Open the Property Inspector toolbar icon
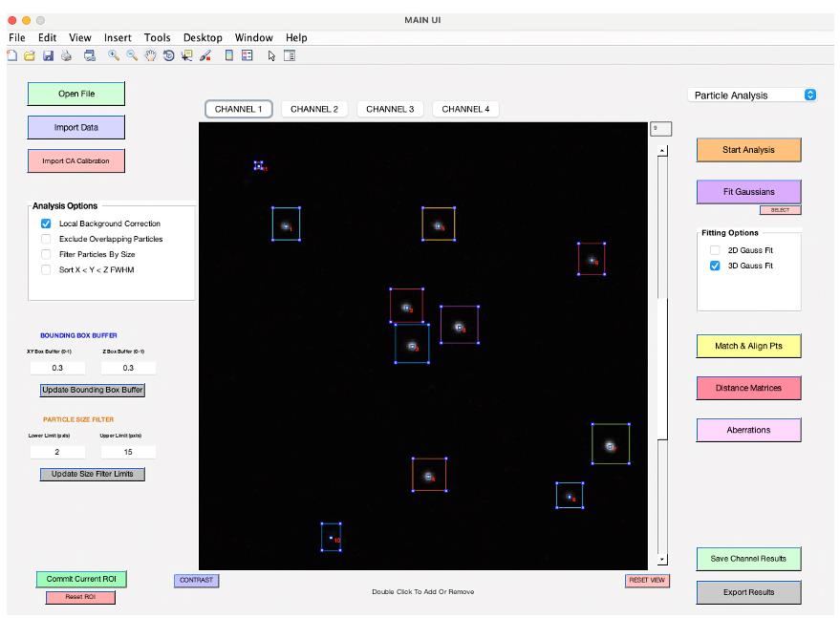 pyautogui.click(x=290, y=55)
